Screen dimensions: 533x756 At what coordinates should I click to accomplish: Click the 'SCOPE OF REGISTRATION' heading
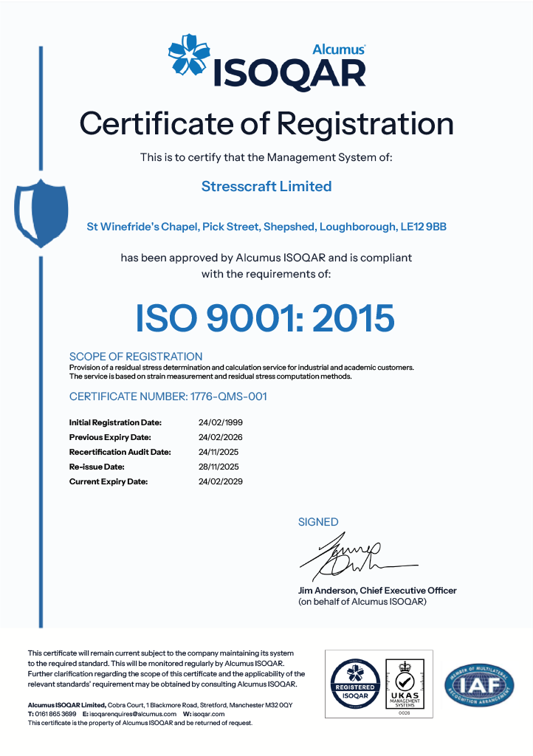(136, 357)
